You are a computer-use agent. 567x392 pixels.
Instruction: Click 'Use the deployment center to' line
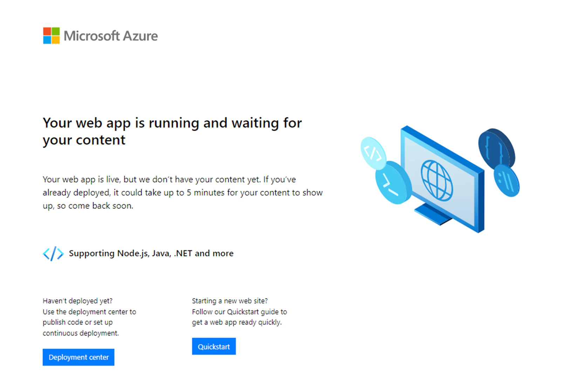point(89,312)
